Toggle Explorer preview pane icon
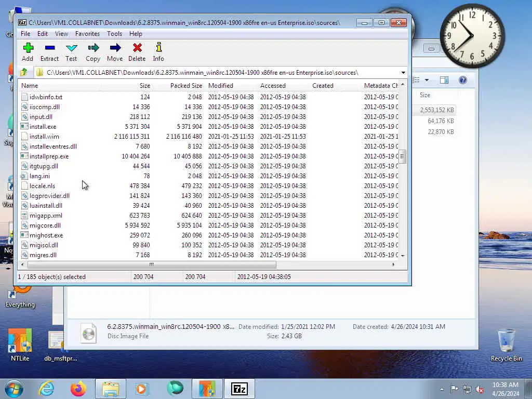532x399 pixels. tap(444, 80)
